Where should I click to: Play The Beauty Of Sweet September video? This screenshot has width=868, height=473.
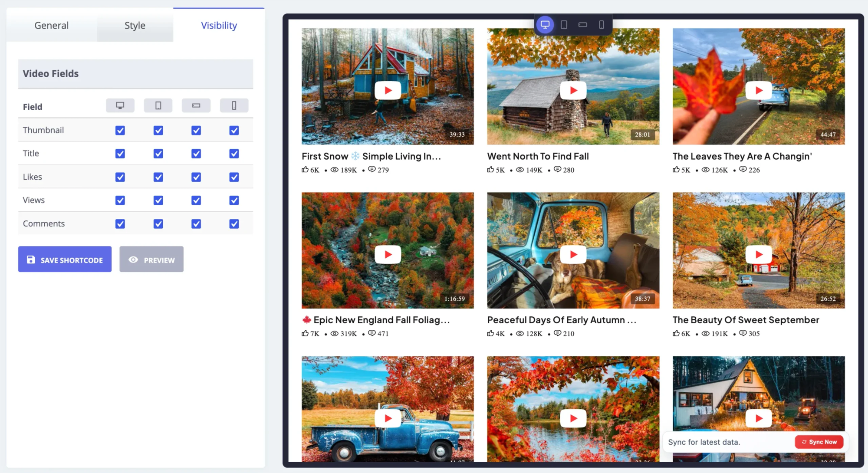[x=759, y=254]
